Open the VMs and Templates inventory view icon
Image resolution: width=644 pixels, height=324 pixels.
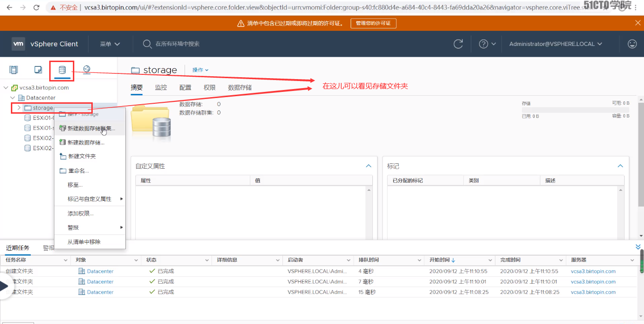click(x=38, y=70)
